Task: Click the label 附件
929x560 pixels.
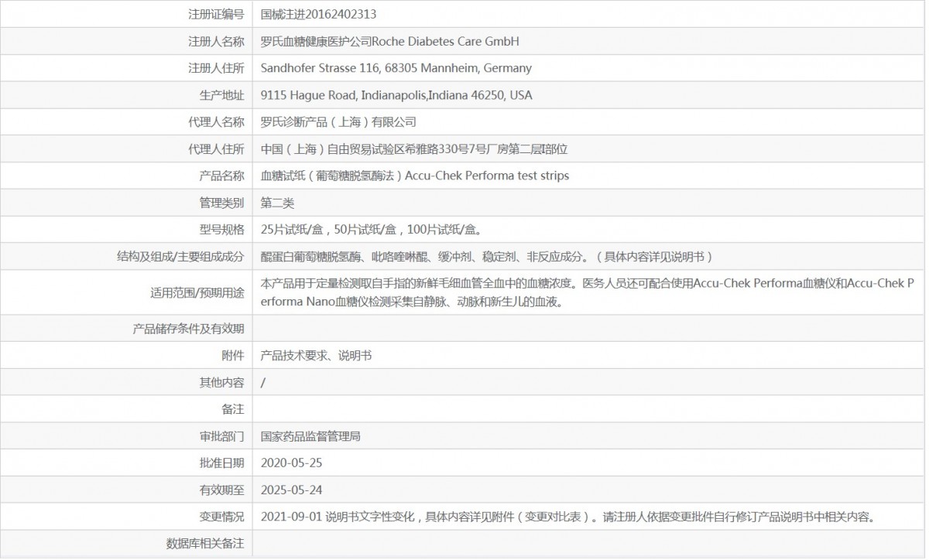Action: tap(233, 355)
